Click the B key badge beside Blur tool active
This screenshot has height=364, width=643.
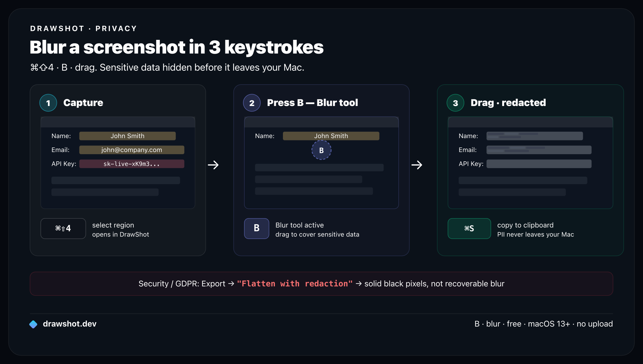(257, 228)
